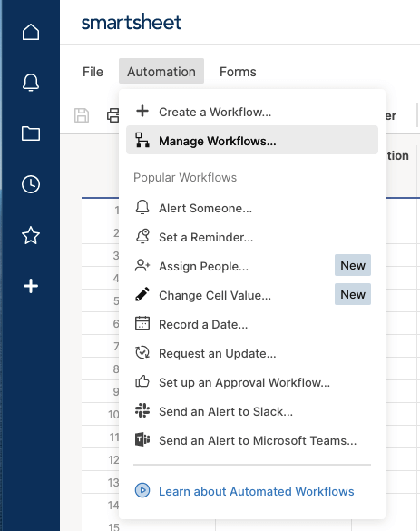The image size is (420, 531).
Task: Select Set a Reminder...
Action: pos(252,237)
